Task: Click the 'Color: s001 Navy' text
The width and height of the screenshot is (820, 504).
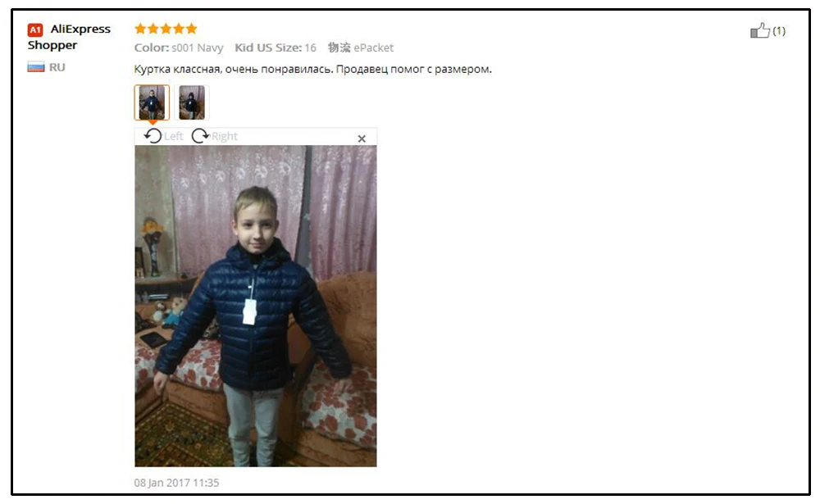Action: coord(179,48)
